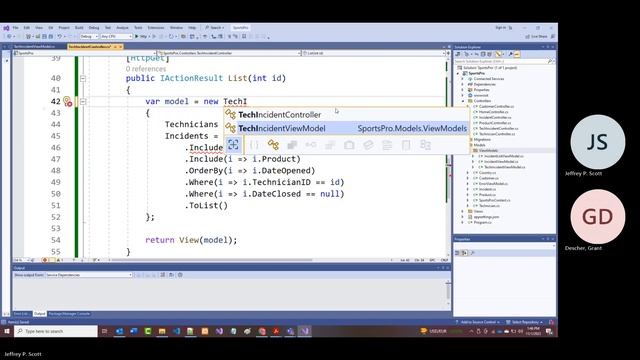Click the Output panel vertical scrollbar
The width and height of the screenshot is (640, 360).
pos(448,291)
